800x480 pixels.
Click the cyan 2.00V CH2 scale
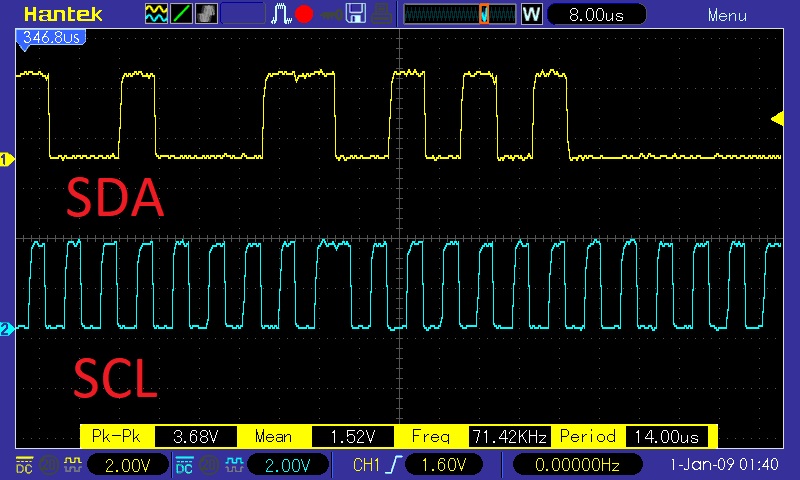click(x=288, y=465)
